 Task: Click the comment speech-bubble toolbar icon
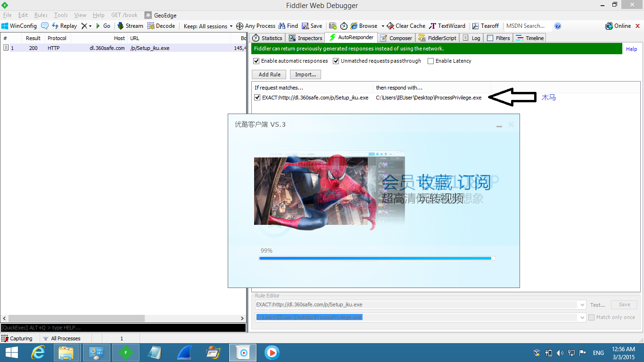[x=45, y=26]
